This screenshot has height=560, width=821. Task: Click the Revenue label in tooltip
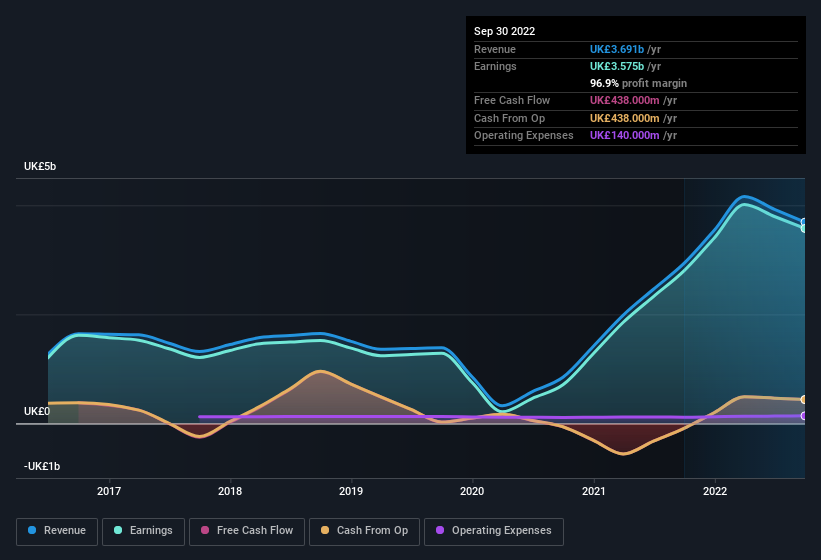(495, 49)
